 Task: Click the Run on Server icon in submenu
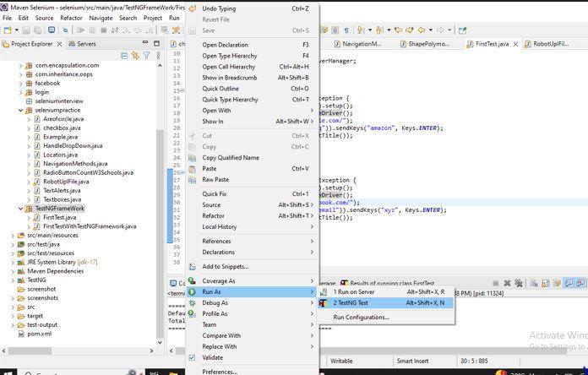click(x=324, y=291)
